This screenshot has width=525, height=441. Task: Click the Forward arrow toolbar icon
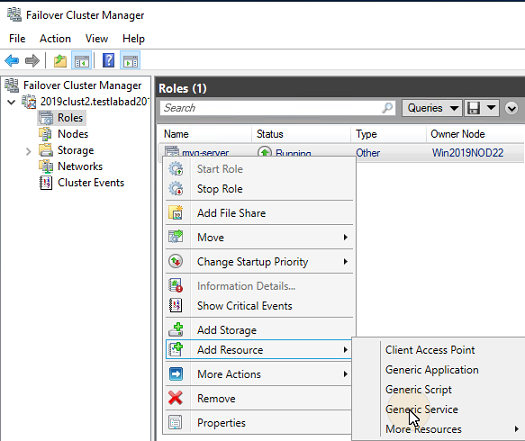point(32,61)
